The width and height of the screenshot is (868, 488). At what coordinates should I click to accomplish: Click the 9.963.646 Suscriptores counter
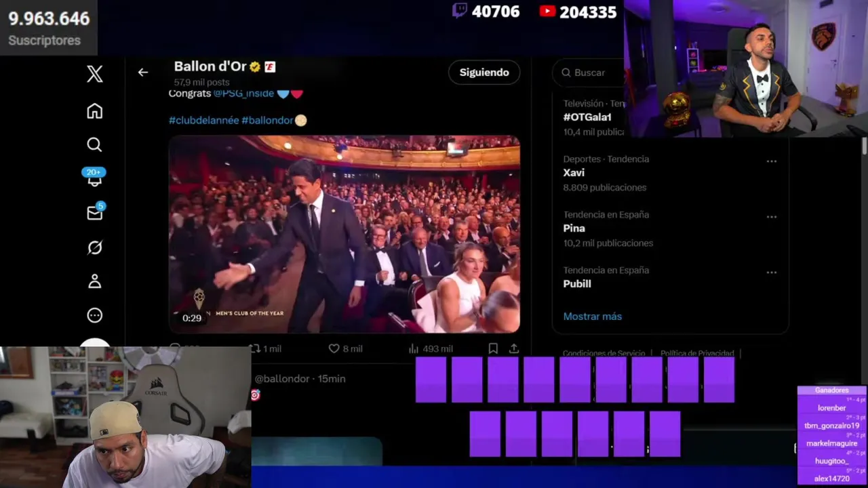tap(49, 28)
